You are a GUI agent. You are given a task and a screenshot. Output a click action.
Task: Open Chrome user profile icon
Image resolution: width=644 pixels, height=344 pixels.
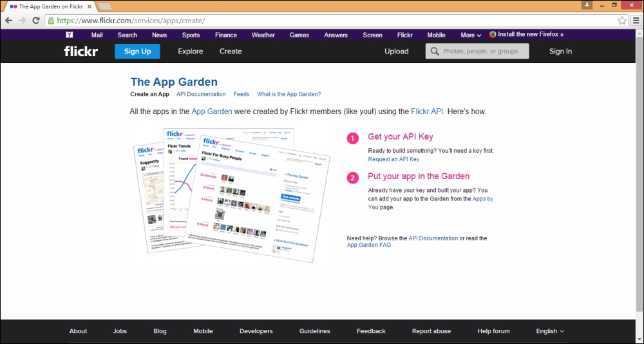[x=587, y=5]
